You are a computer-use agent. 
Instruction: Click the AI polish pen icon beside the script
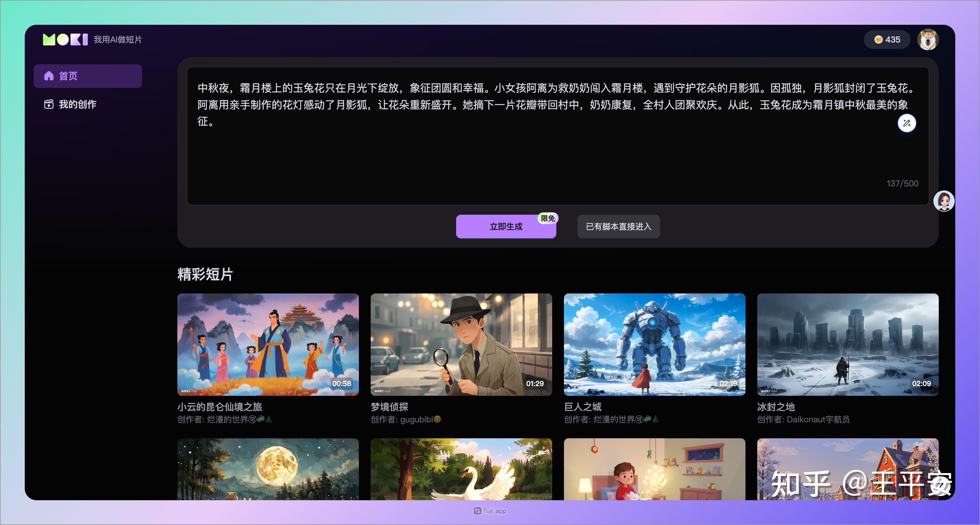(907, 123)
